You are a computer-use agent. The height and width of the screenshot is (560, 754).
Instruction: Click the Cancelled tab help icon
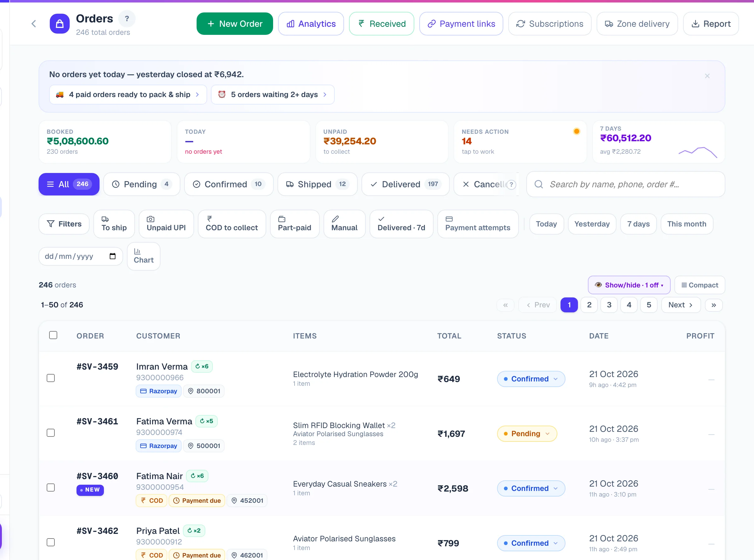pos(511,185)
